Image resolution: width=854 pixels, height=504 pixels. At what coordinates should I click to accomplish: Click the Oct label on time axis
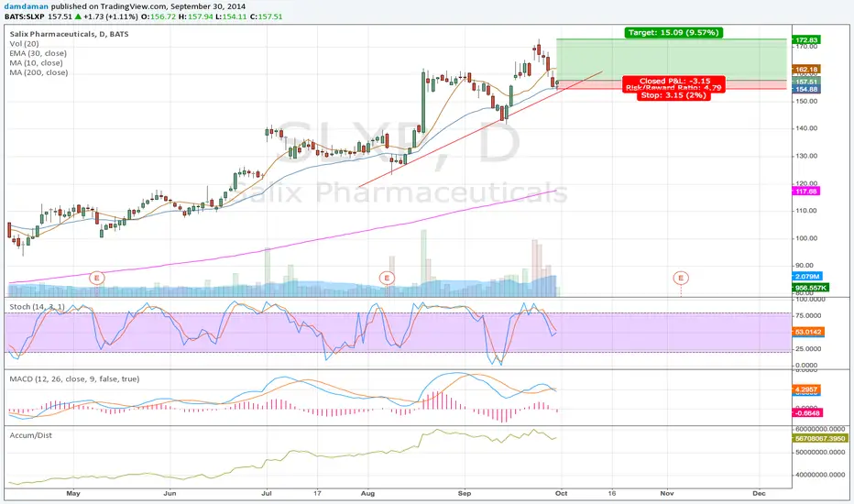[x=561, y=494]
